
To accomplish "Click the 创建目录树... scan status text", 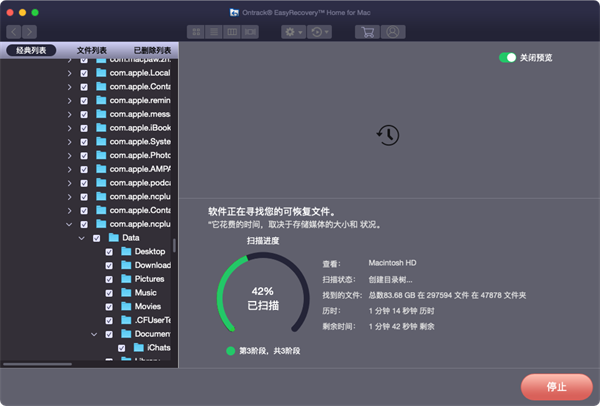I will 390,280.
